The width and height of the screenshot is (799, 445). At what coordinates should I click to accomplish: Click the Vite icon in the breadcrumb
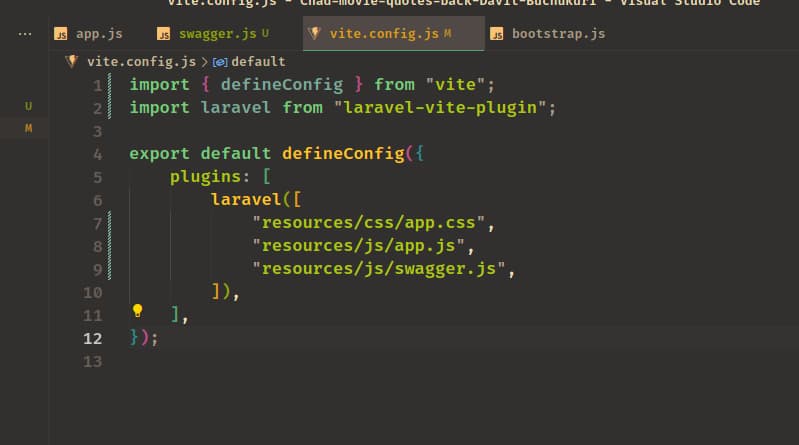[72, 62]
